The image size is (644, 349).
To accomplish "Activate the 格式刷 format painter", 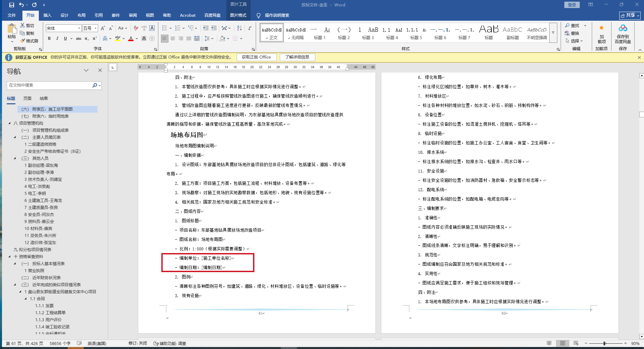I will [29, 41].
